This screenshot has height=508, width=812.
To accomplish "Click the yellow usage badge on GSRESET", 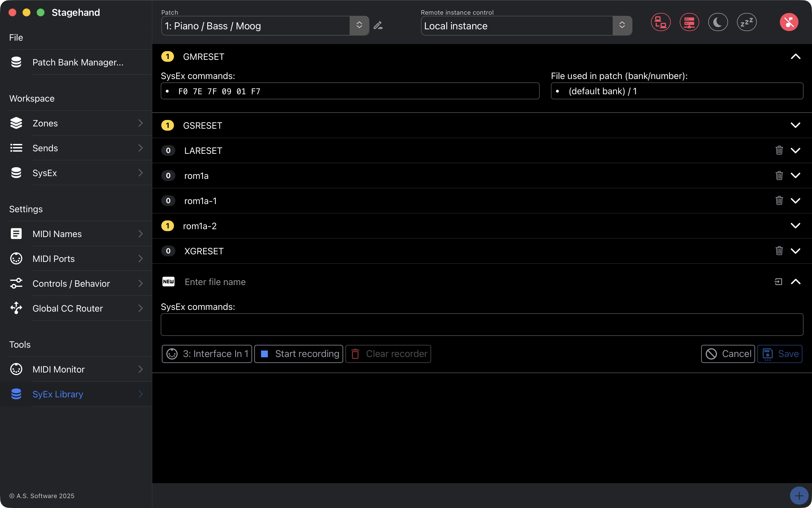I will [167, 125].
